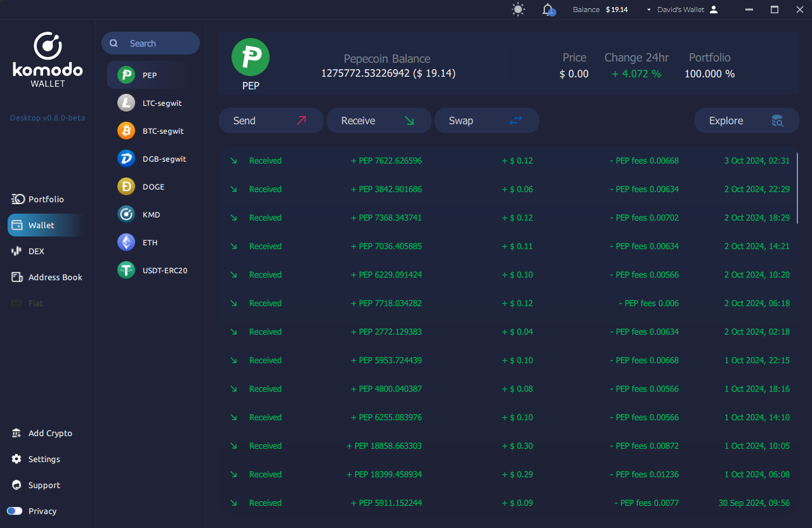This screenshot has width=812, height=528.
Task: Select the DGB-segwit coin icon
Action: tap(126, 159)
